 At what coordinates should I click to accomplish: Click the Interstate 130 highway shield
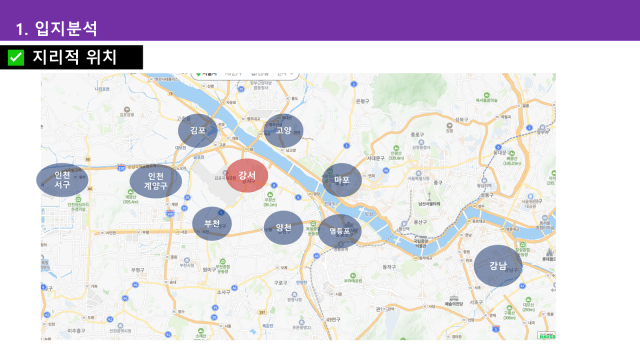coord(121,168)
